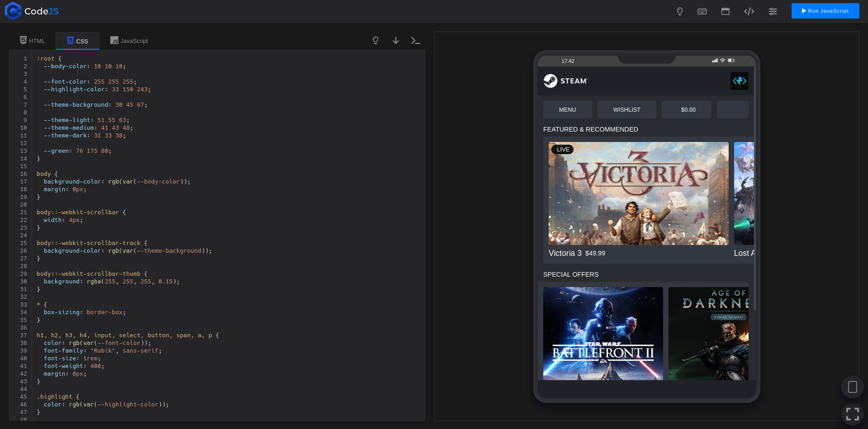Click the code brackets icon in header
Viewport: 868px width, 429px height.
coord(749,11)
